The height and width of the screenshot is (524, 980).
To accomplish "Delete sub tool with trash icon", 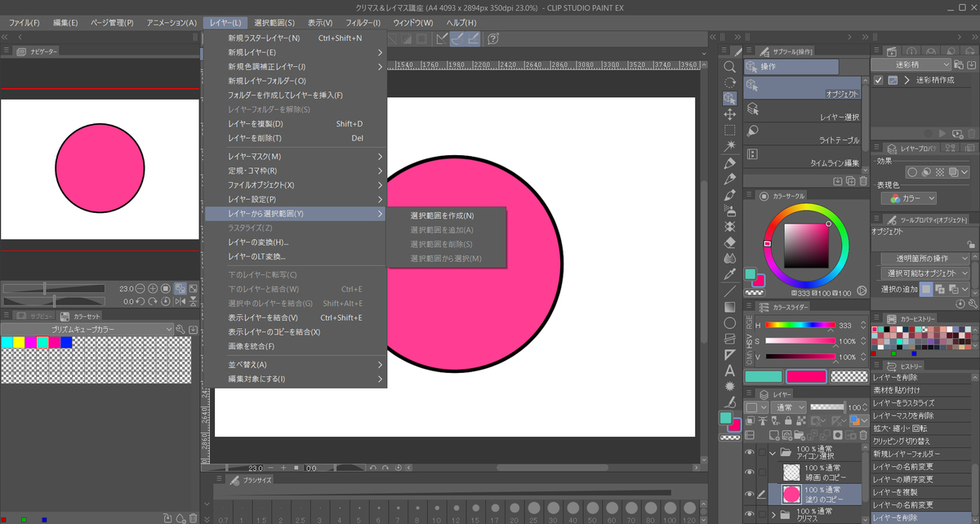I will pos(863,180).
